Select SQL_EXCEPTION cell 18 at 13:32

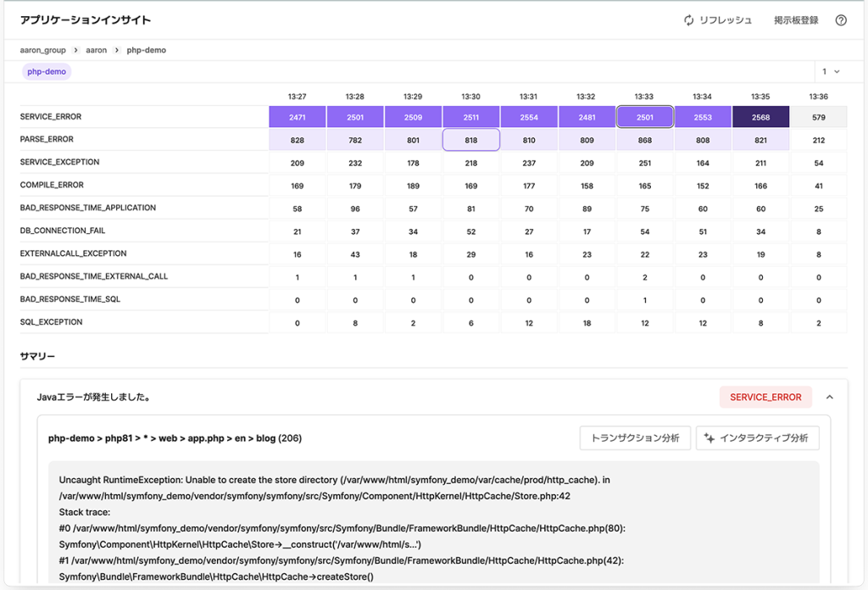[587, 323]
